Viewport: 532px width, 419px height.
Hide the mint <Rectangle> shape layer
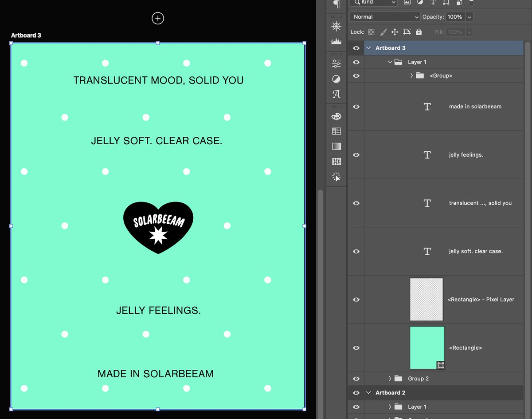click(356, 348)
